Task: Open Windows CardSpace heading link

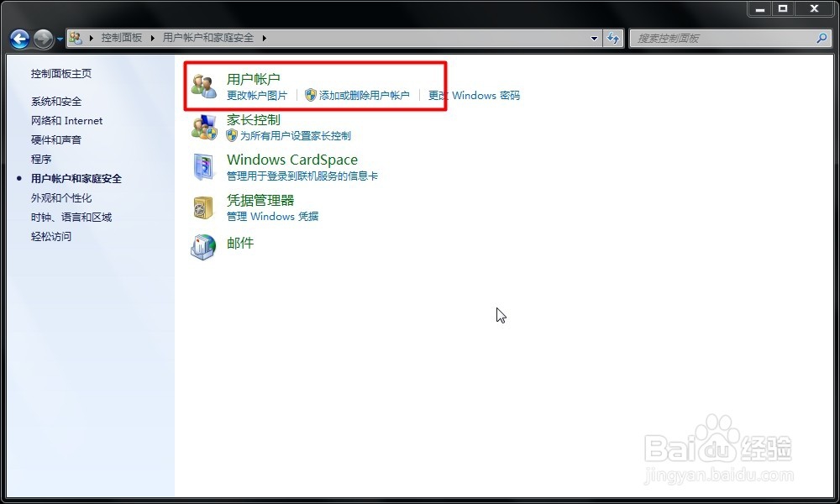Action: 292,160
